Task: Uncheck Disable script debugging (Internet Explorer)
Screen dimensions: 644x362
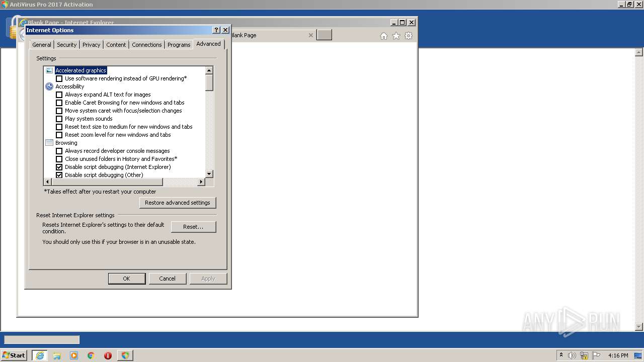Action: click(x=59, y=167)
